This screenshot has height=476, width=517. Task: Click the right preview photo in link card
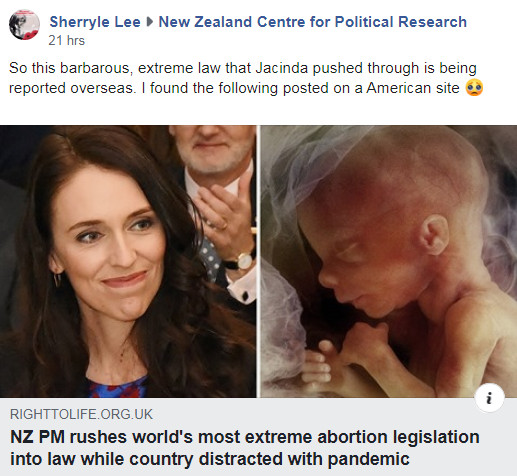389,261
